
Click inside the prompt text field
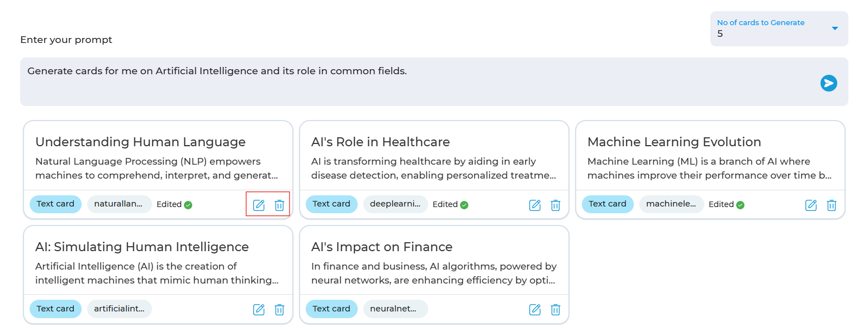click(434, 81)
